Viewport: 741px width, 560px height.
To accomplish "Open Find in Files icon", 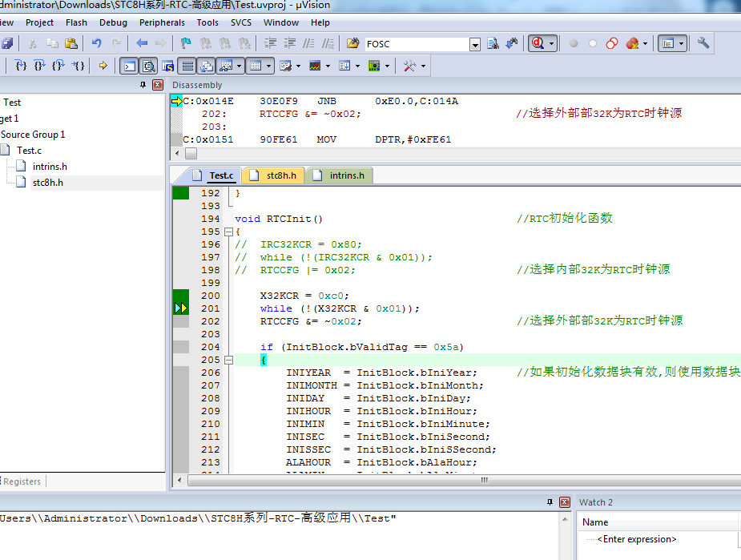I will coord(352,43).
